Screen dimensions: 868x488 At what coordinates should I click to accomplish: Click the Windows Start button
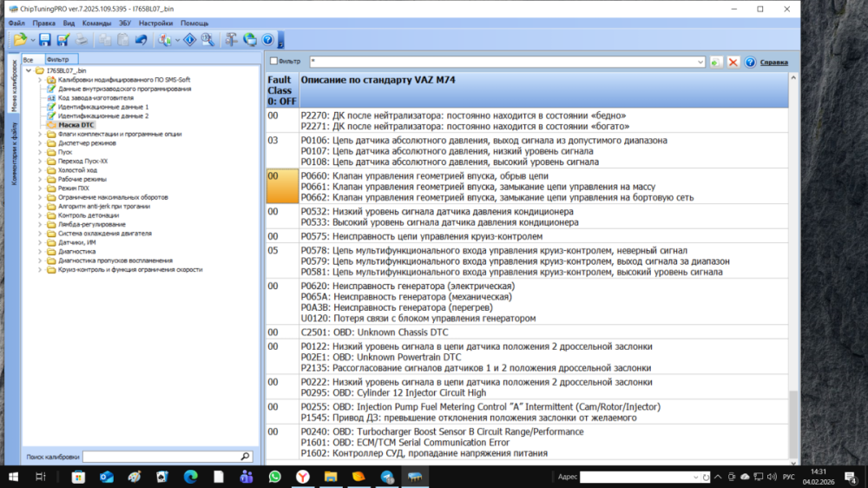[x=13, y=477]
